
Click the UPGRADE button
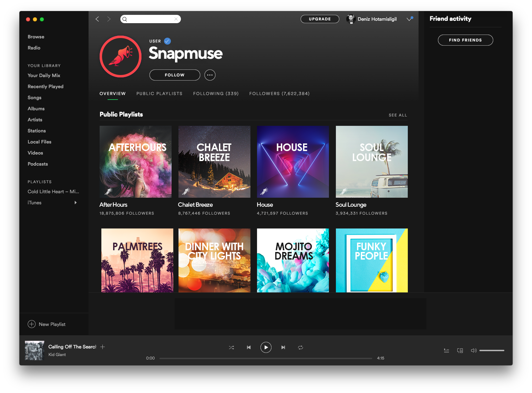[x=320, y=19]
